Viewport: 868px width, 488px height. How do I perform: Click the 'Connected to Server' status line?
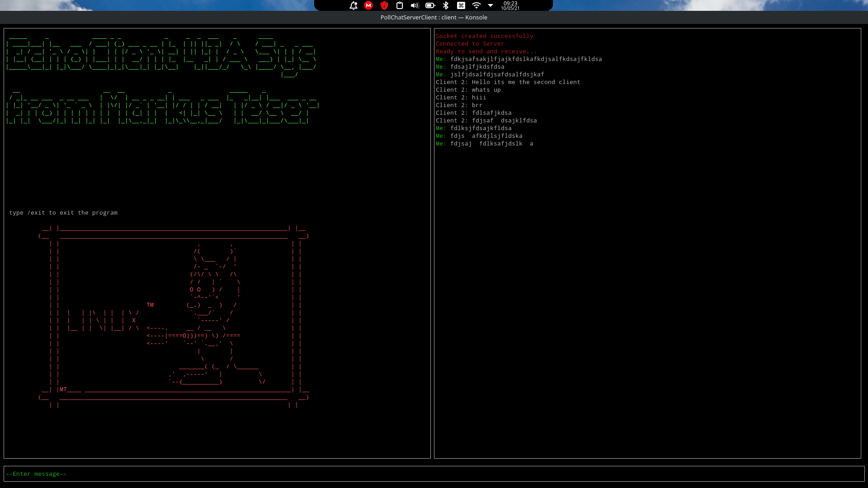[x=470, y=44]
